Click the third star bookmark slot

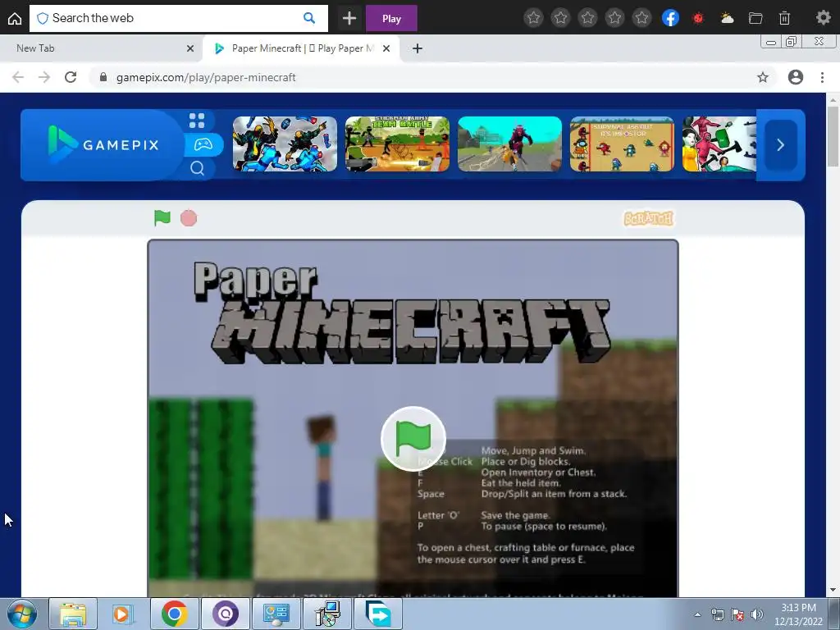587,18
